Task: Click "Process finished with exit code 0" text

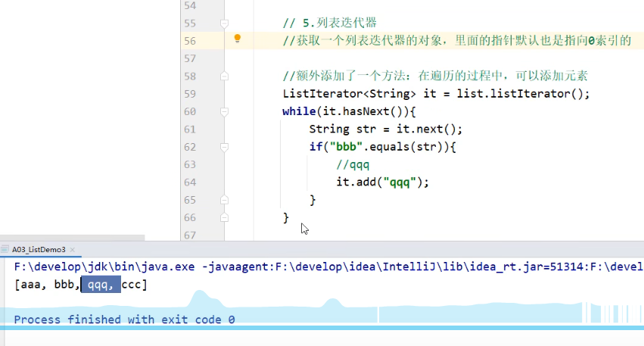Action: 124,320
